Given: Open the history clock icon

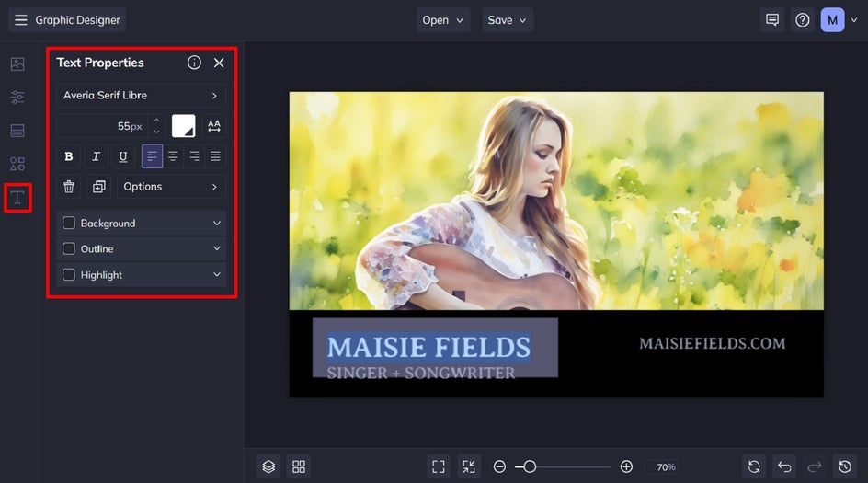Looking at the screenshot, I should 845,467.
